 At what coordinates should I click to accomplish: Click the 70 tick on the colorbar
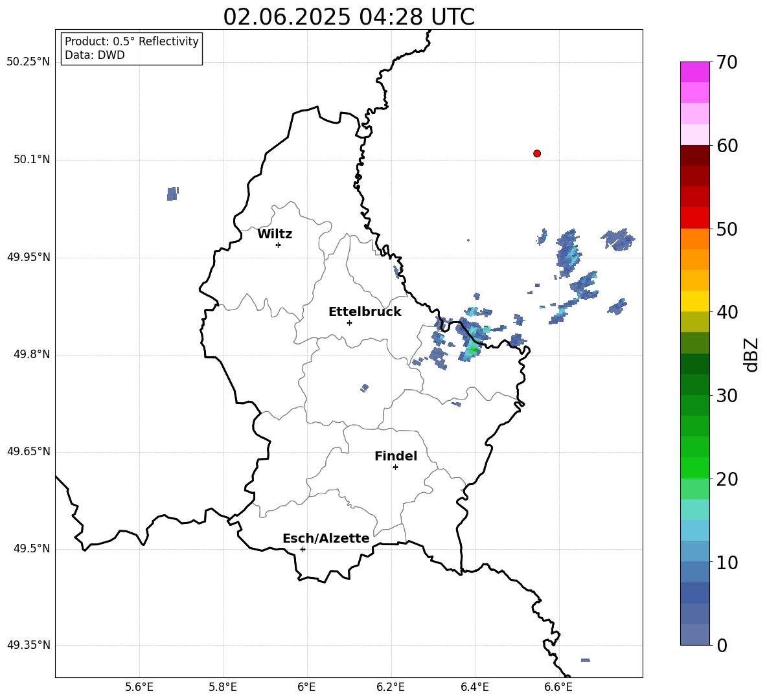(x=727, y=62)
